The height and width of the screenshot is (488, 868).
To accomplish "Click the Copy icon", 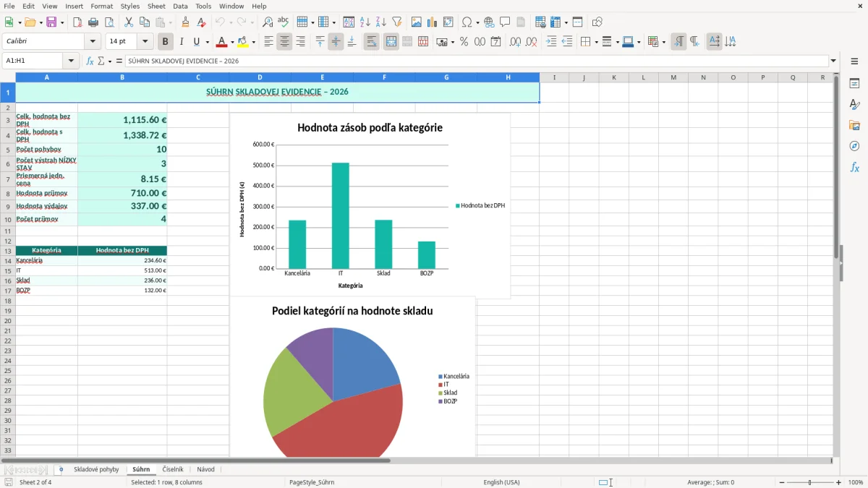I will coord(145,22).
